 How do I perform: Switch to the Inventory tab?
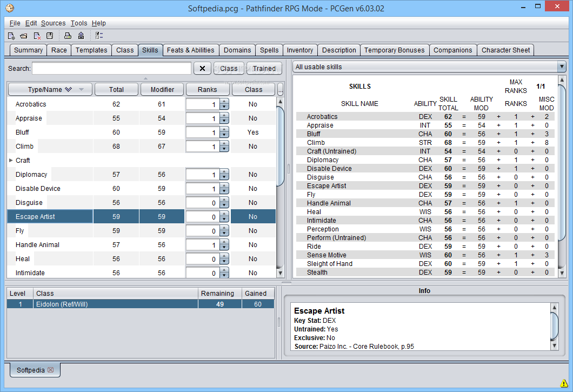(299, 50)
